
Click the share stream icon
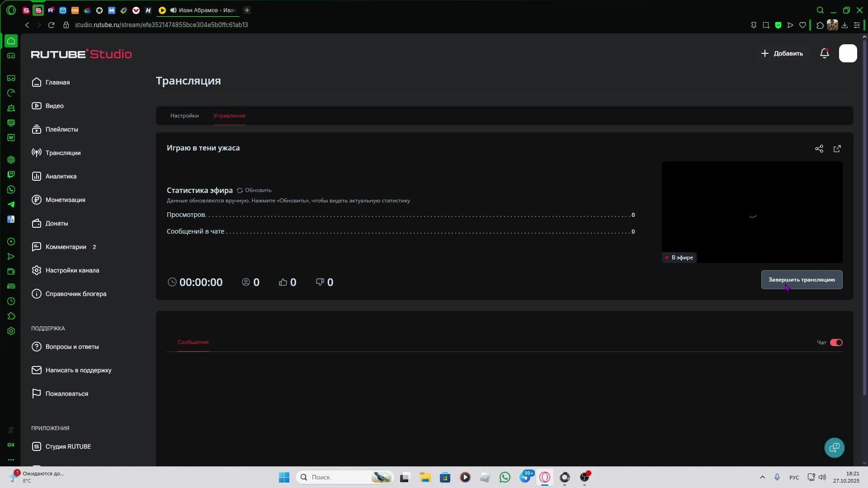[819, 149]
